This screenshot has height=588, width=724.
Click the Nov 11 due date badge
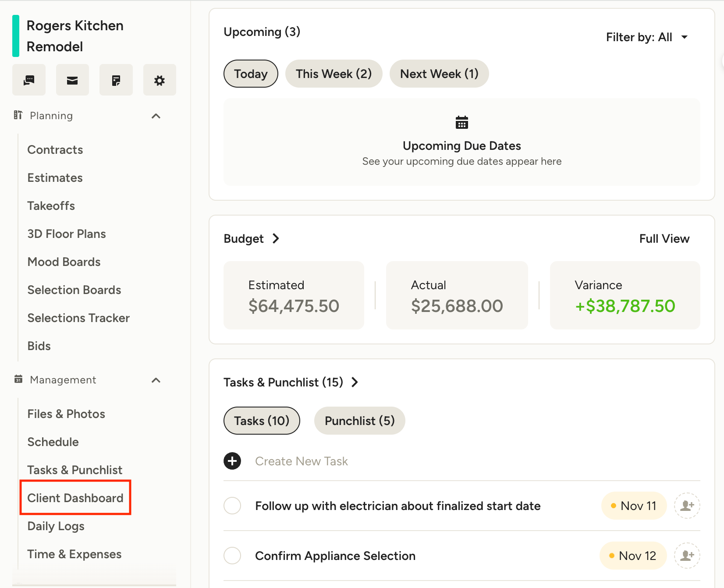tap(634, 506)
